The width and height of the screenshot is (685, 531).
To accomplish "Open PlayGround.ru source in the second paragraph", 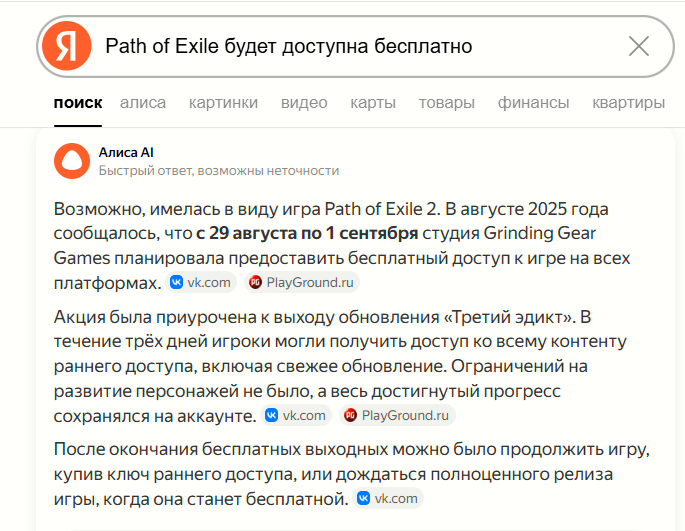I will [x=397, y=415].
